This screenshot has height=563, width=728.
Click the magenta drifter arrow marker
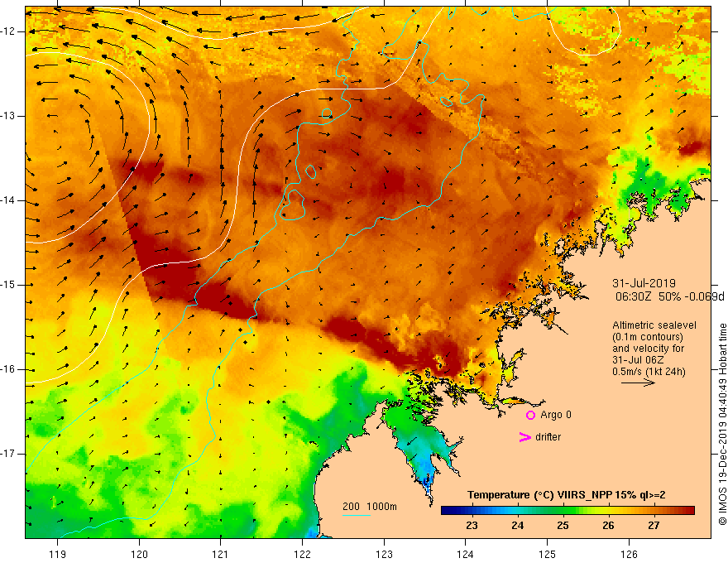[x=524, y=437]
